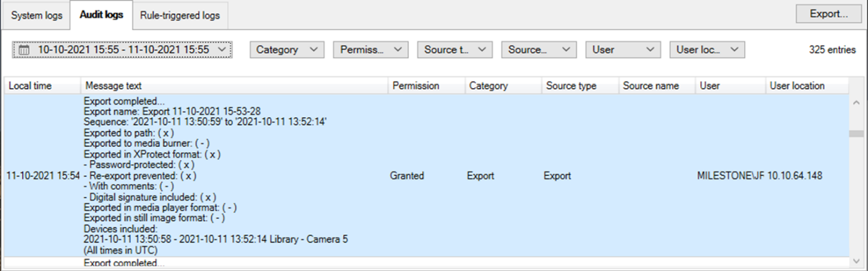Click the scrollbar down arrow
868x271 pixels.
(856, 261)
